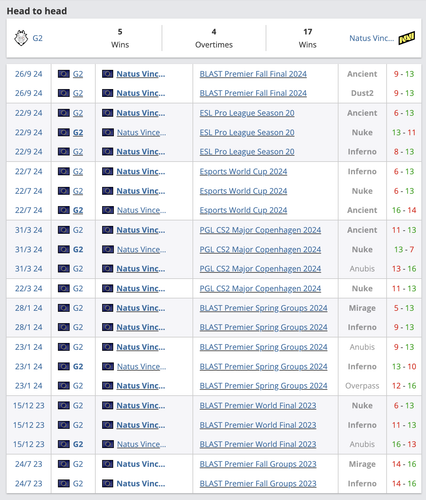Open the G2 link in the 22/9 24 Ancient row

pos(78,113)
